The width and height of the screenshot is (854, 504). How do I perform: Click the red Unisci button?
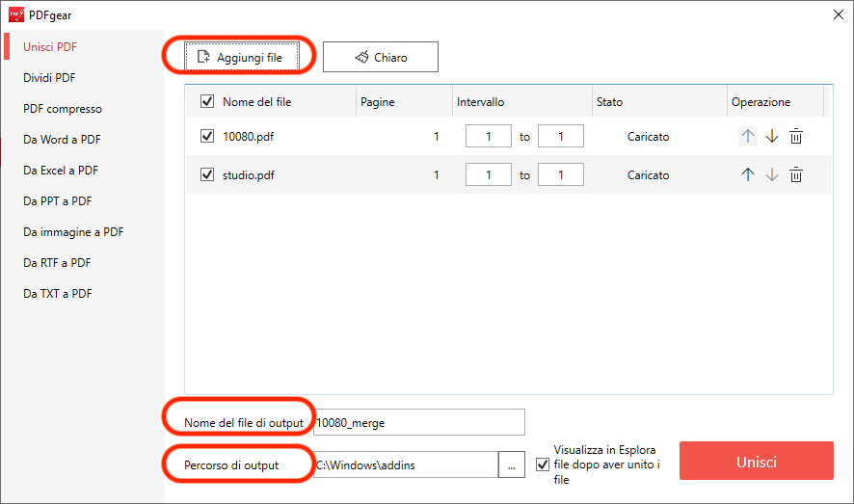pyautogui.click(x=756, y=462)
